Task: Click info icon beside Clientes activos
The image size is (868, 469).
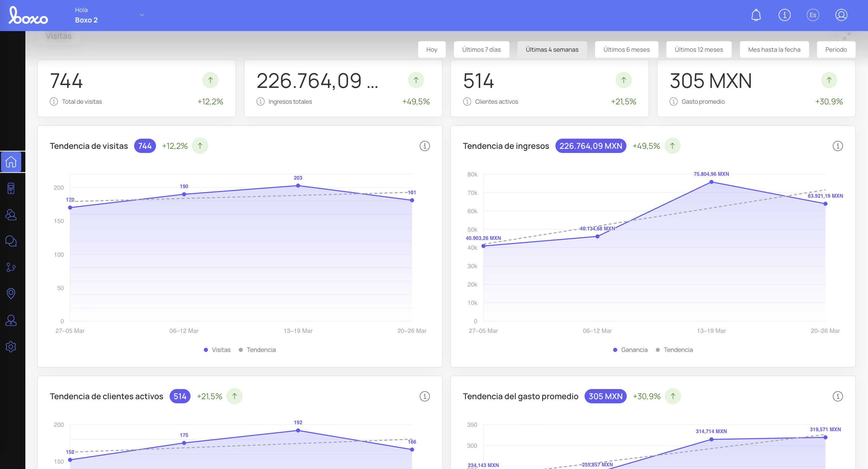Action: (467, 102)
